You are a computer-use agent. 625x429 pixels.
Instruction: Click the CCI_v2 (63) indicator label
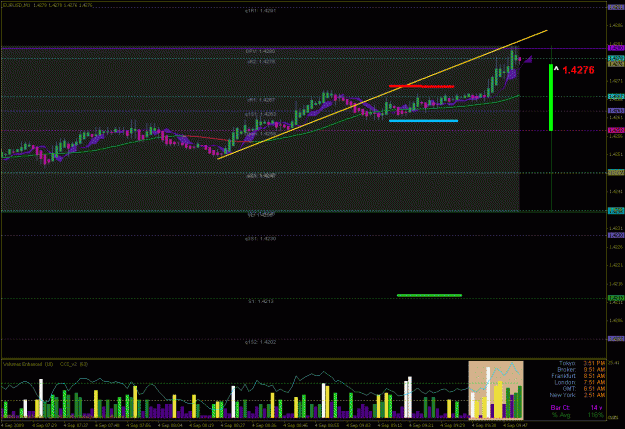click(x=74, y=364)
